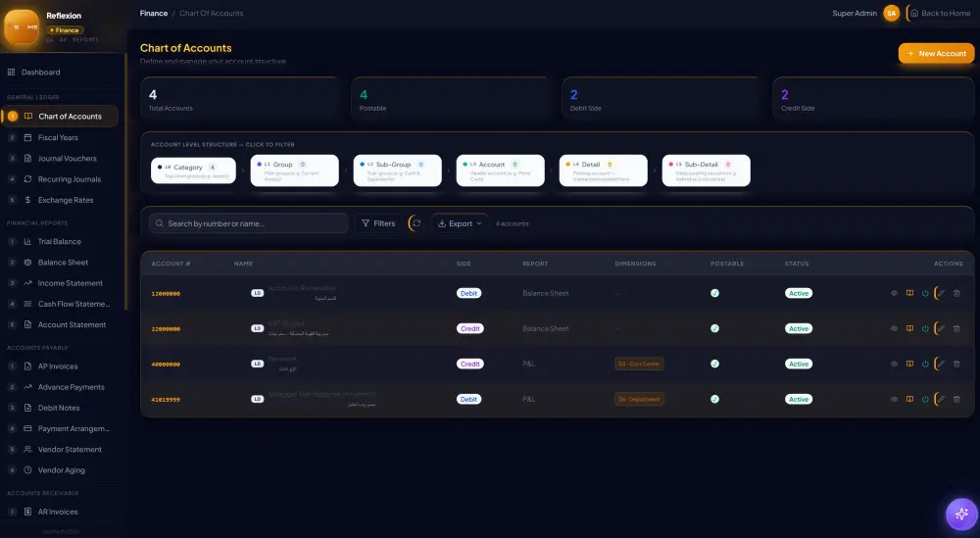
Task: Click the dollar icon beside Exchange Rates
Action: pos(27,200)
